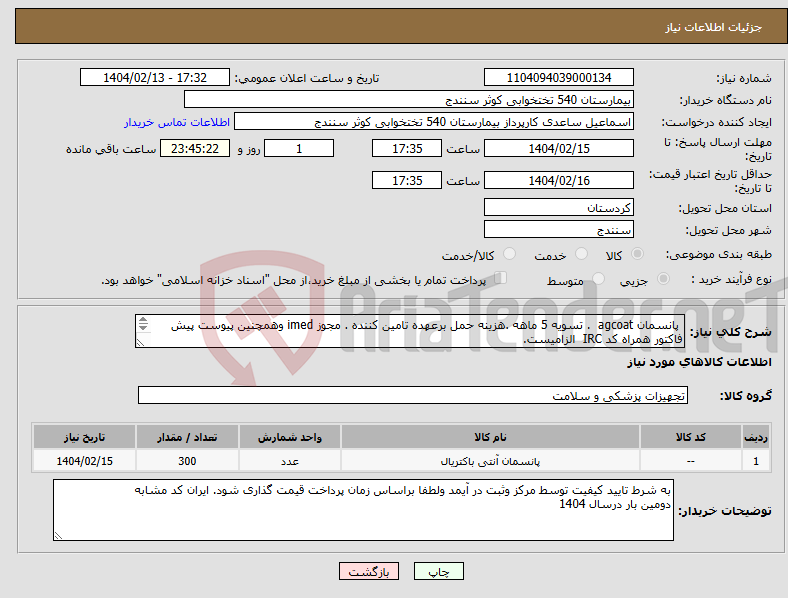Toggle the Islamic treasury payment checkbox

point(501,278)
